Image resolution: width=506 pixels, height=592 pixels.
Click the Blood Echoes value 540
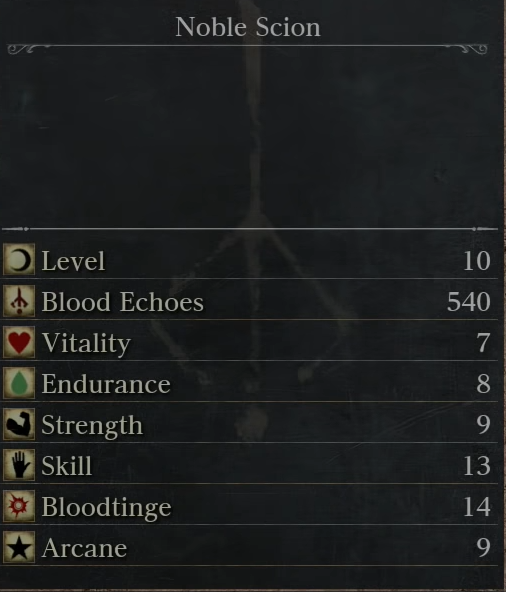click(x=469, y=302)
